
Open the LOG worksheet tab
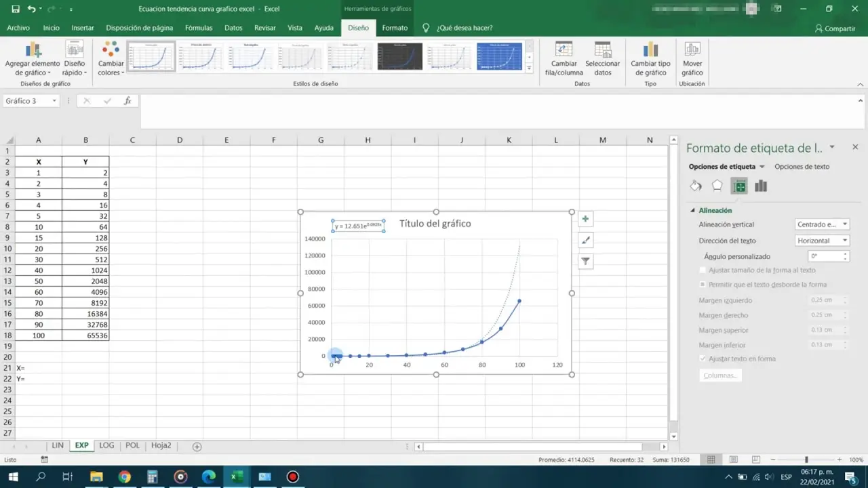tap(106, 445)
